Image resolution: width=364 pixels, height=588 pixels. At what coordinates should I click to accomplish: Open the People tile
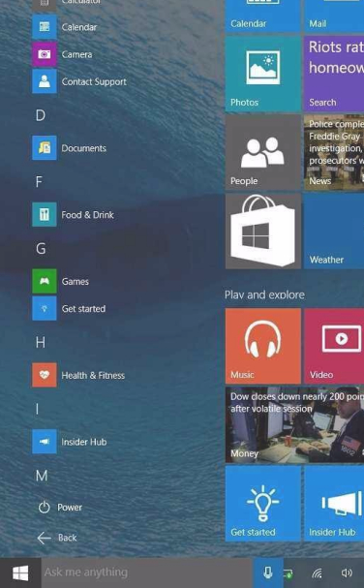[x=263, y=152]
